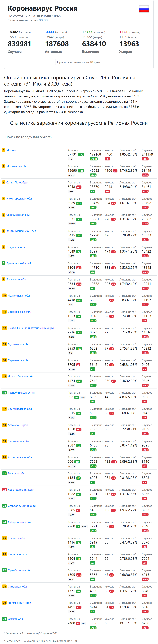This screenshot has width=158, height=644.
Task: Click Омская обл. cases value "6768"
Action: tap(145, 624)
